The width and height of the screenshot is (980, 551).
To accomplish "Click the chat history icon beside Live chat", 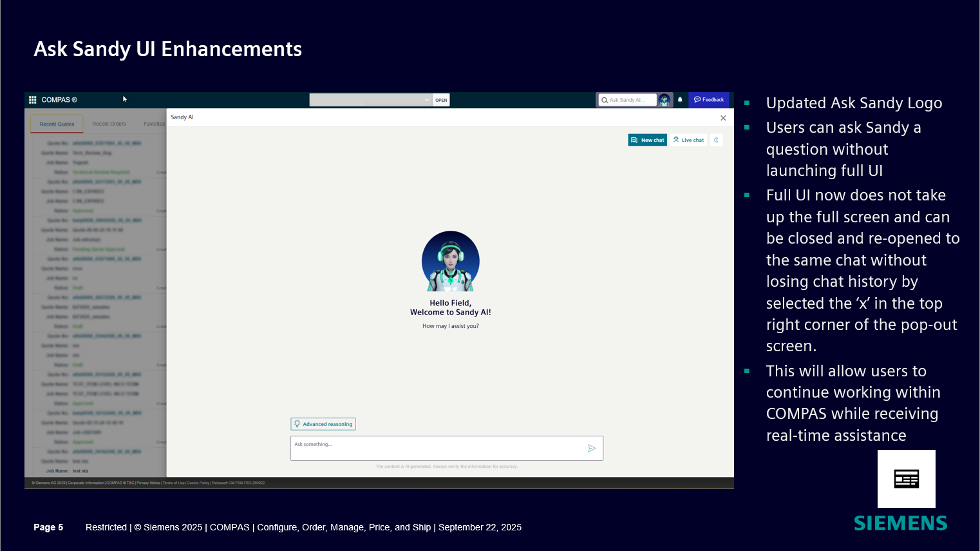I will 716,140.
